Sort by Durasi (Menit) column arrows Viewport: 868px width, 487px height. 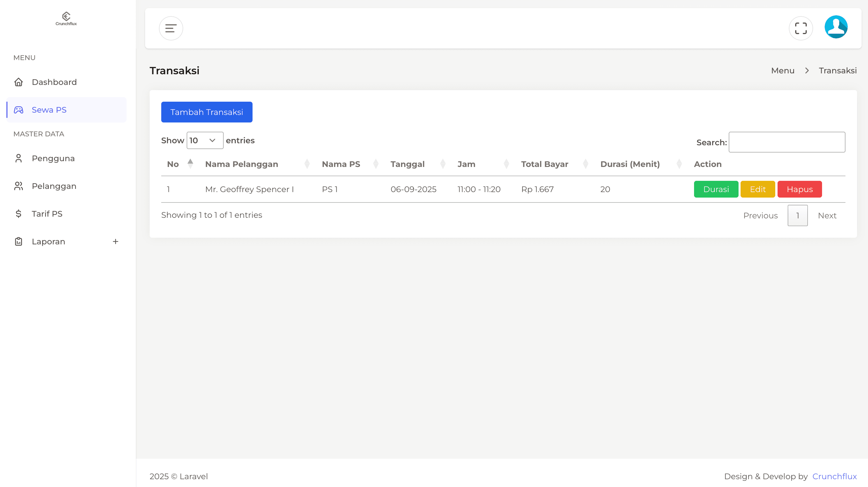(679, 164)
